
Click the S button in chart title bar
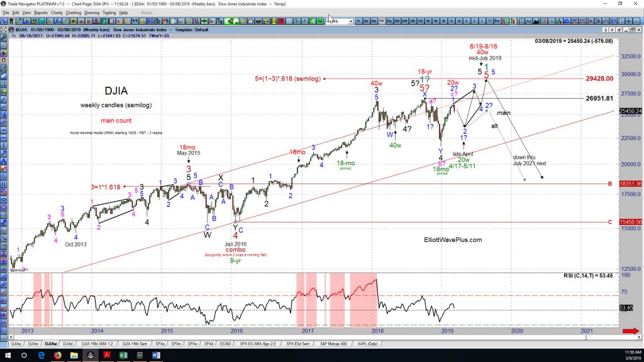coord(606,30)
